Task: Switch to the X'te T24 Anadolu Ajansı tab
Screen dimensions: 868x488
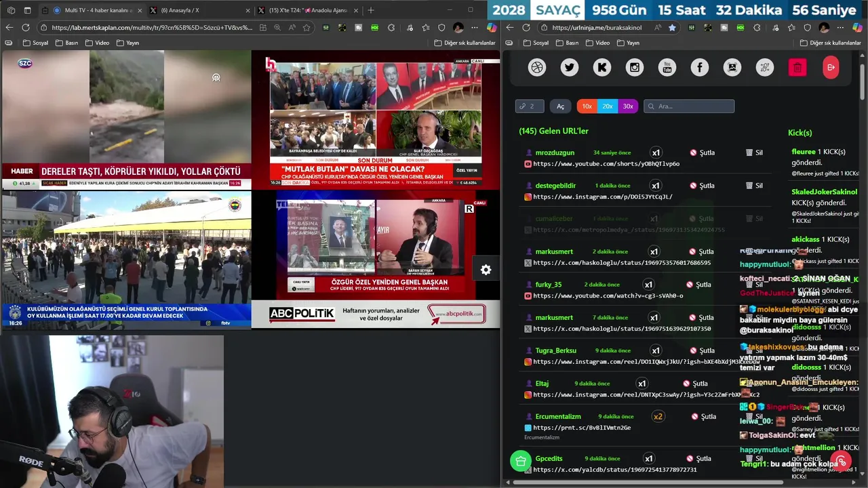Action: 309,10
